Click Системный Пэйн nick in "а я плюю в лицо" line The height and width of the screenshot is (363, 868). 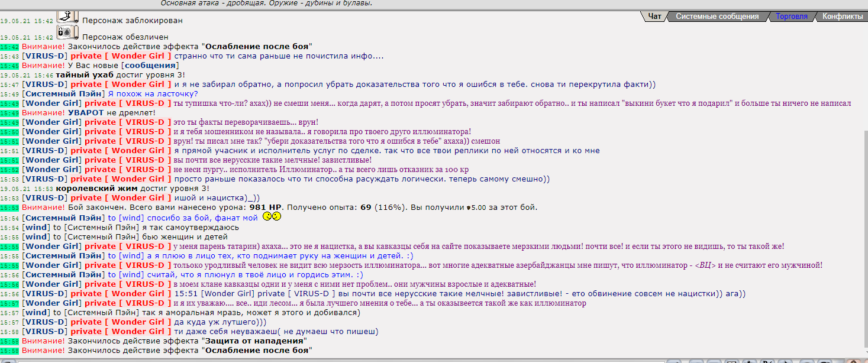(63, 256)
